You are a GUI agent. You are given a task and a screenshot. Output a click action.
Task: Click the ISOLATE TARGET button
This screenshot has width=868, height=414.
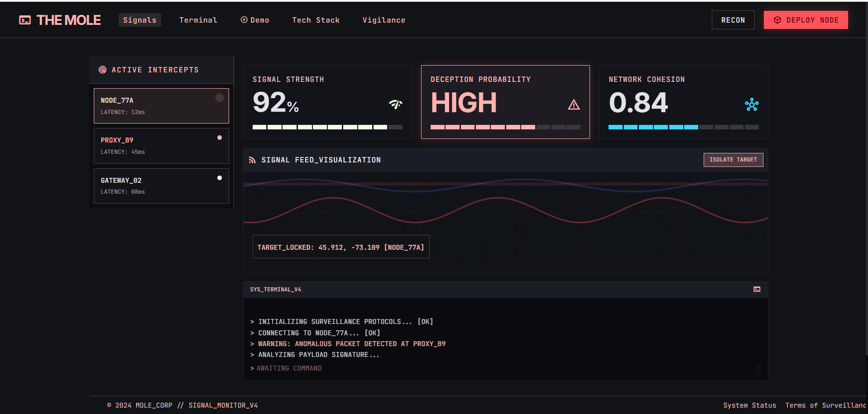pos(733,160)
